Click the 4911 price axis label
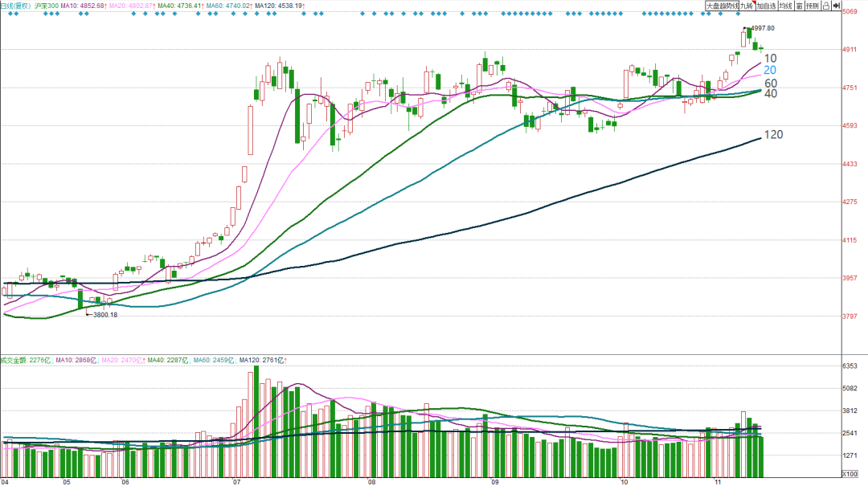The image size is (868, 486). pyautogui.click(x=850, y=49)
